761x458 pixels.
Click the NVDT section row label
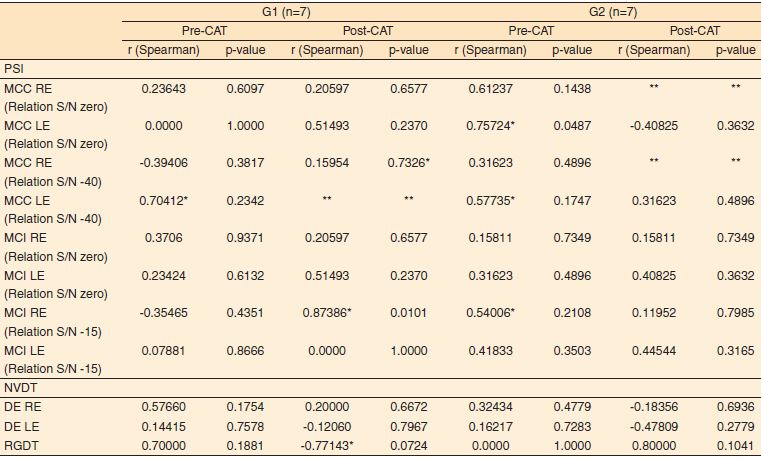tap(21, 385)
